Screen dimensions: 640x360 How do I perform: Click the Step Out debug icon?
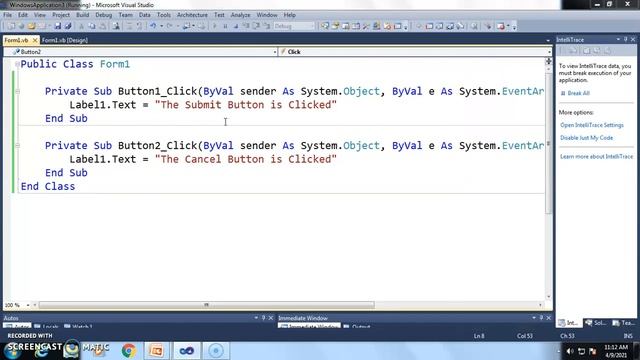pos(267,26)
